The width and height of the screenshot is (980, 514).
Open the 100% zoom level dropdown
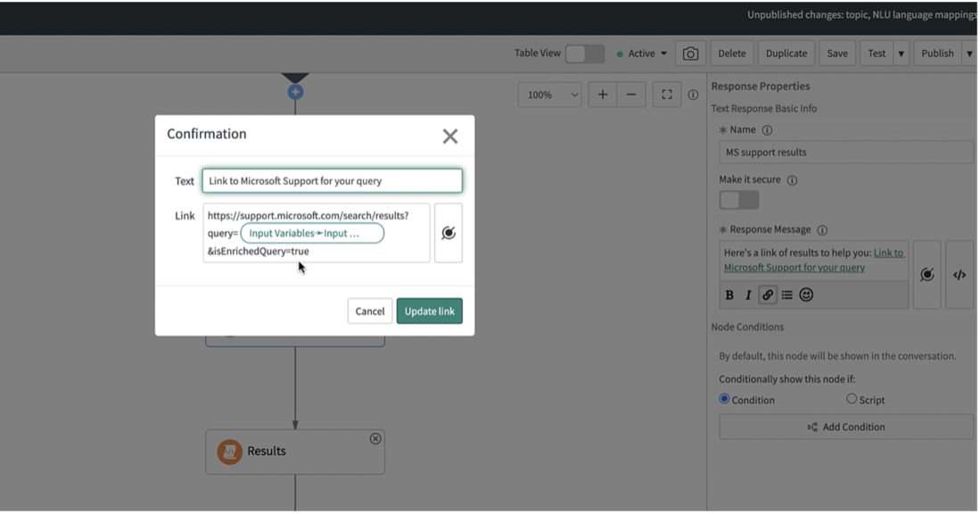click(x=549, y=94)
